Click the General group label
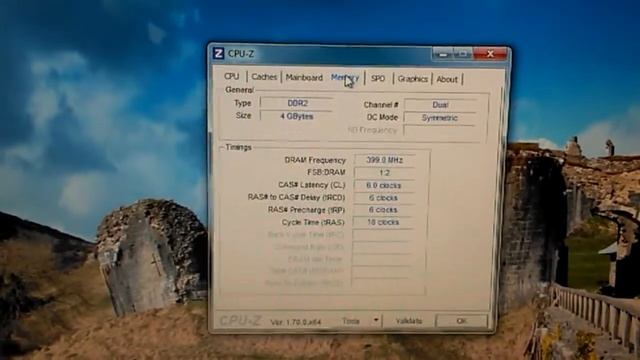640x360 pixels. coord(239,89)
